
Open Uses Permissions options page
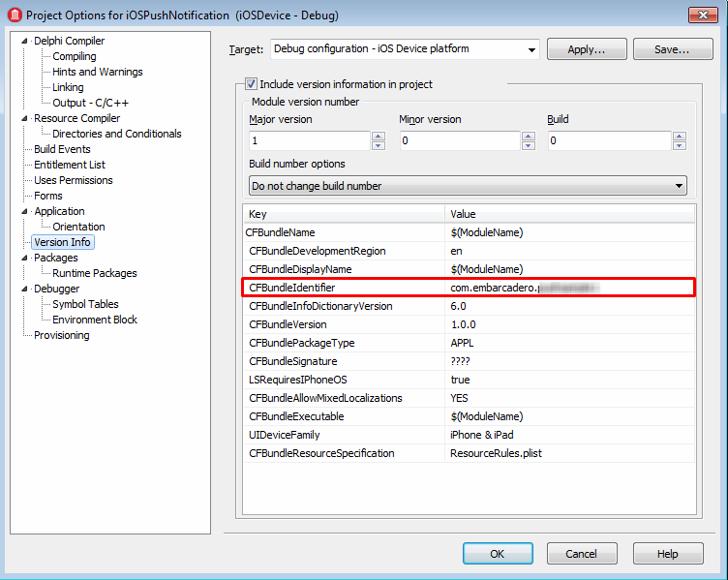click(x=74, y=180)
